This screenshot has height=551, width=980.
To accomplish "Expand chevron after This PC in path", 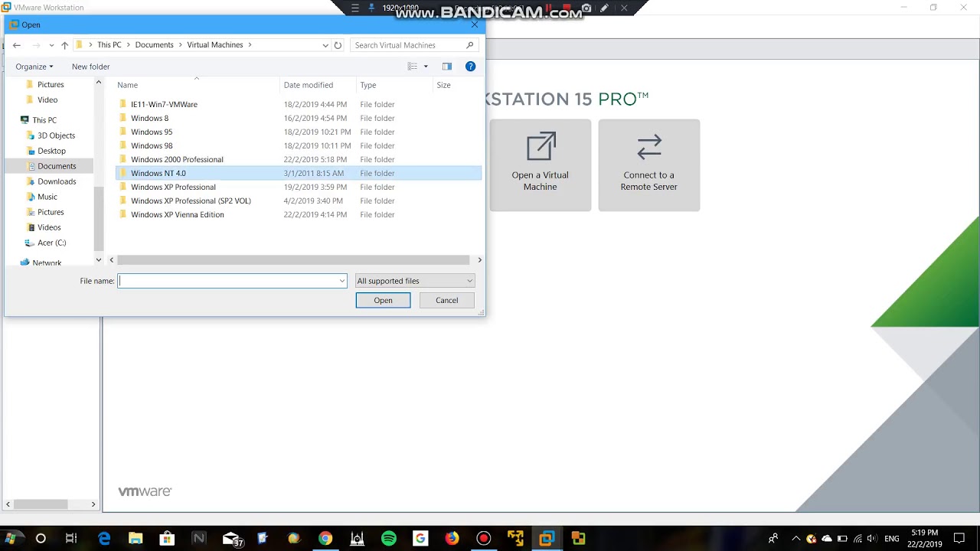I will coord(128,45).
